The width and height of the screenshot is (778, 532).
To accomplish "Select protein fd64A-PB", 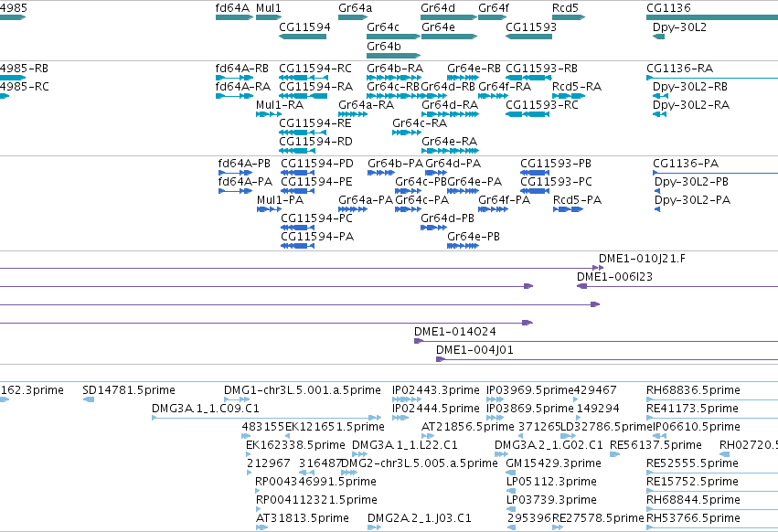I will 235,173.
